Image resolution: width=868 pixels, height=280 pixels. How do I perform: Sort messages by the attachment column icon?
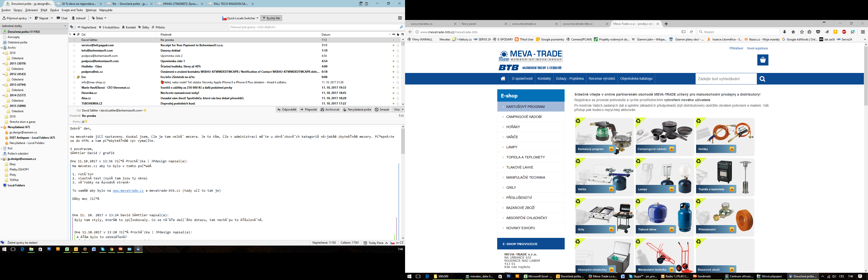78,34
